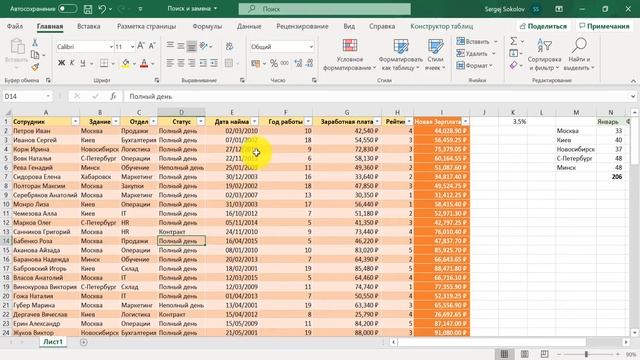640x360 pixels.
Task: Click the Fill Color bucket icon
Action: click(x=126, y=63)
